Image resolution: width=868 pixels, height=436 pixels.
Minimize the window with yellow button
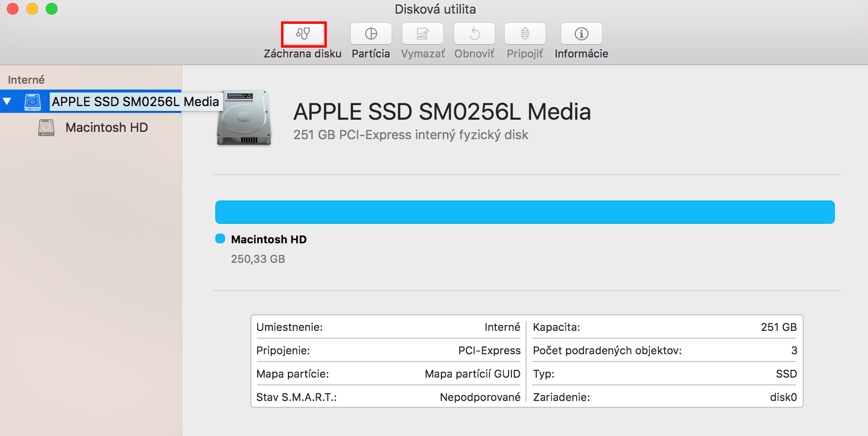(32, 9)
